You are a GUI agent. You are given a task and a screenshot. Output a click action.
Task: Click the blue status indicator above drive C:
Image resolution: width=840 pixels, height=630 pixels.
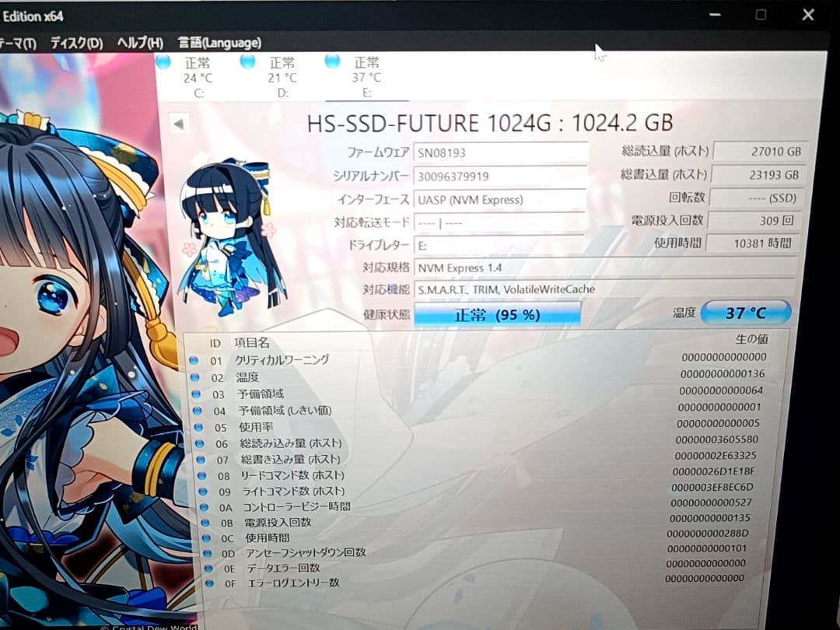[x=163, y=62]
